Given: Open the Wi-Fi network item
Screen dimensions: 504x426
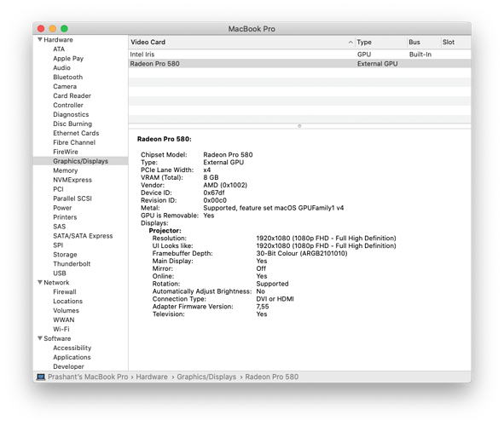Looking at the screenshot, I should pos(61,329).
